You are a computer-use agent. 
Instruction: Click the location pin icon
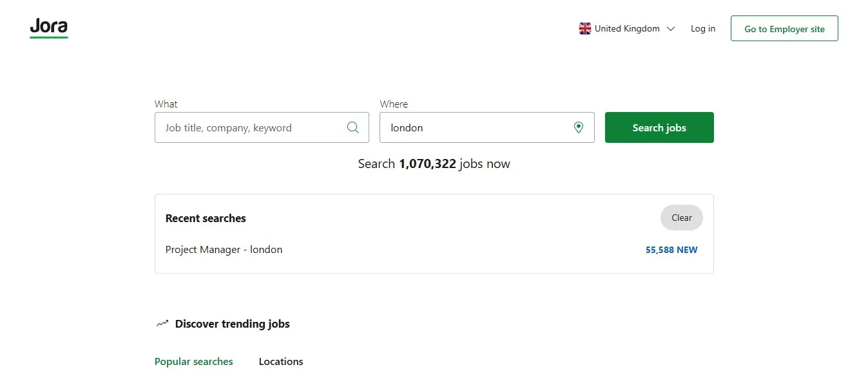pos(579,127)
